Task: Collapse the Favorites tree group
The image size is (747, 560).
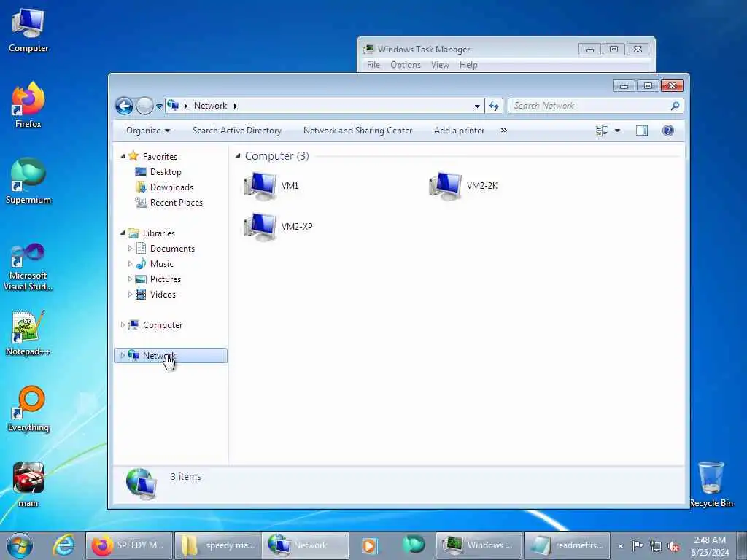Action: [x=123, y=156]
